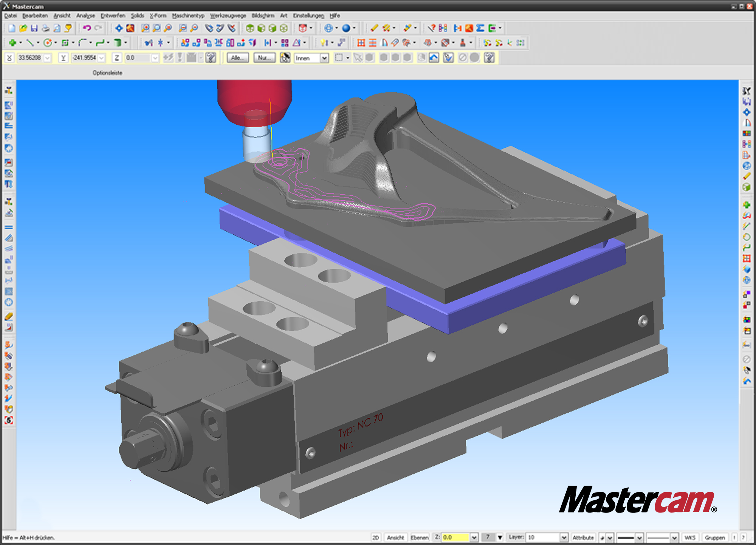This screenshot has height=545, width=756.
Task: Toggle the WKS button in the status bar
Action: tap(691, 537)
